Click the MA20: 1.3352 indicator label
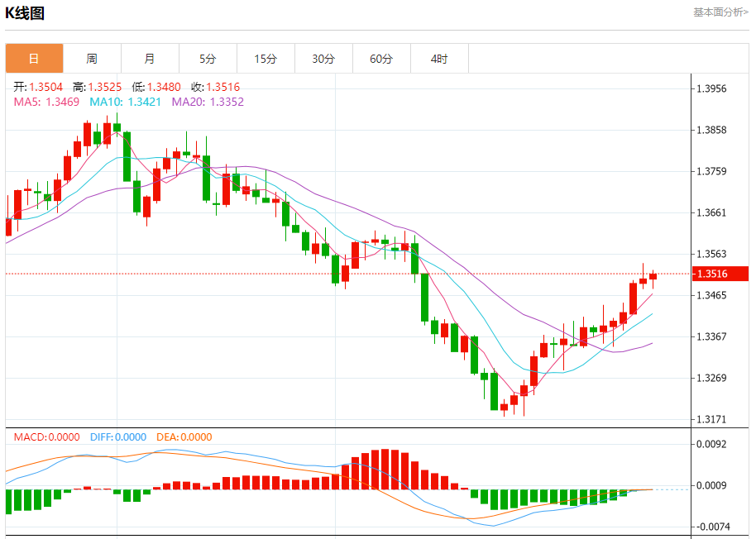The image size is (756, 539). [208, 102]
